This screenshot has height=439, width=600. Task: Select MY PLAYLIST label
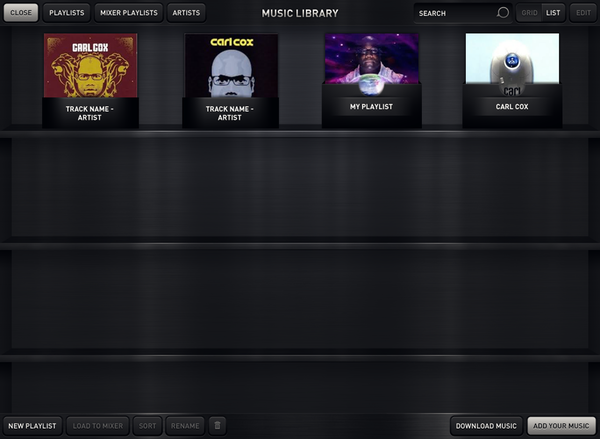point(371,107)
